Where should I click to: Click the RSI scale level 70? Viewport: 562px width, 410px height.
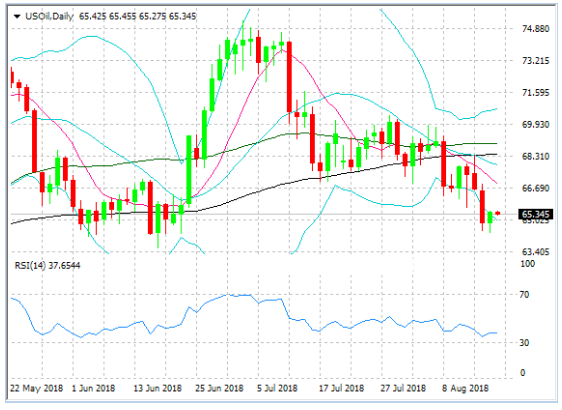[x=524, y=295]
